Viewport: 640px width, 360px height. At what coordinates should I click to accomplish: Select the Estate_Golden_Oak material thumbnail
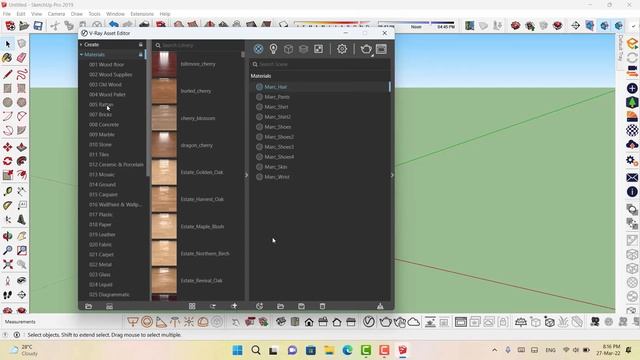[164, 172]
